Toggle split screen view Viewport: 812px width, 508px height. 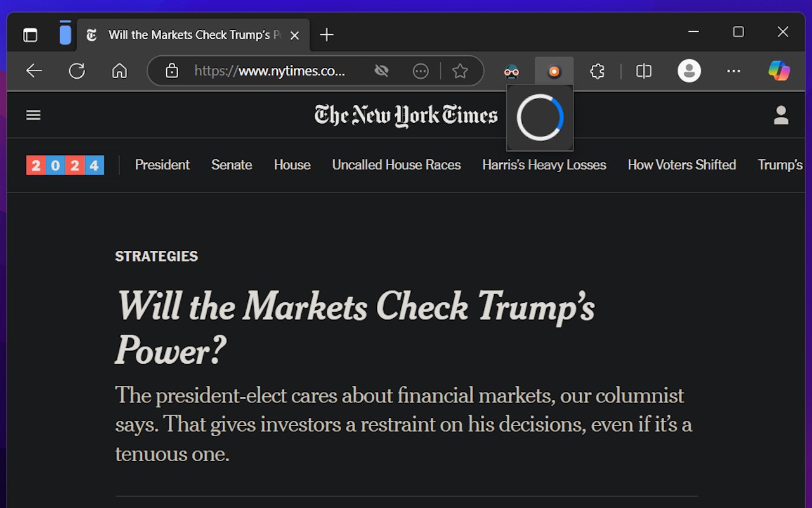pos(644,71)
